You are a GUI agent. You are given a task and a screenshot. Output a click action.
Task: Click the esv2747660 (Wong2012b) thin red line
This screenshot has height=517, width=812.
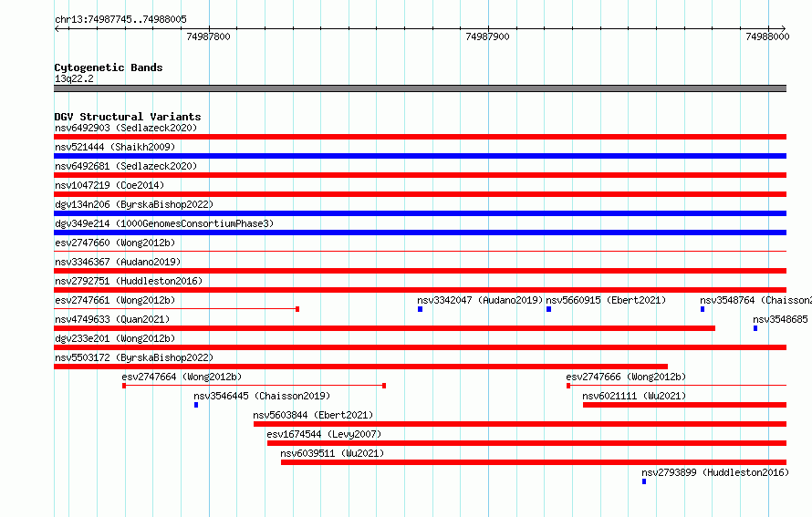point(420,252)
